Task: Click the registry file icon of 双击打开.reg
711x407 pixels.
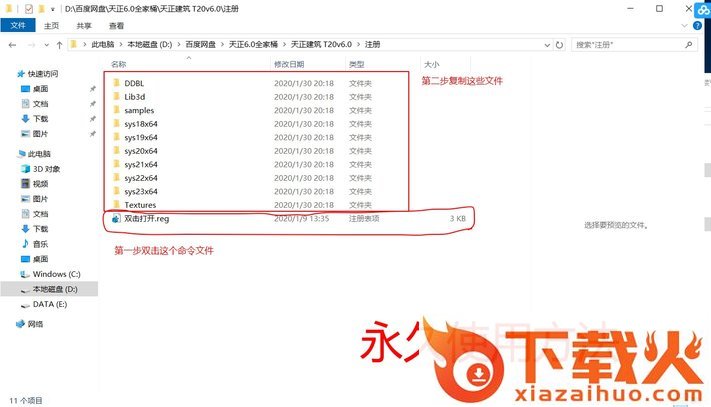Action: [x=116, y=218]
